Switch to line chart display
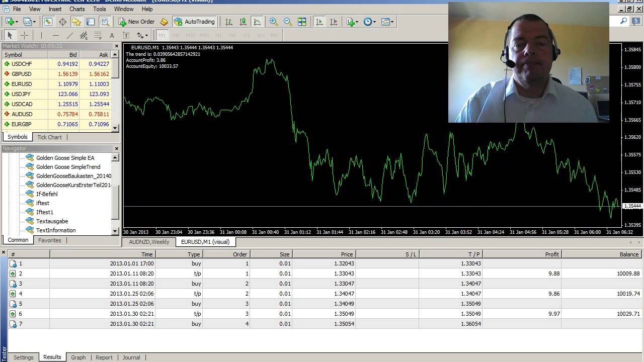The width and height of the screenshot is (644, 362). tap(257, 22)
